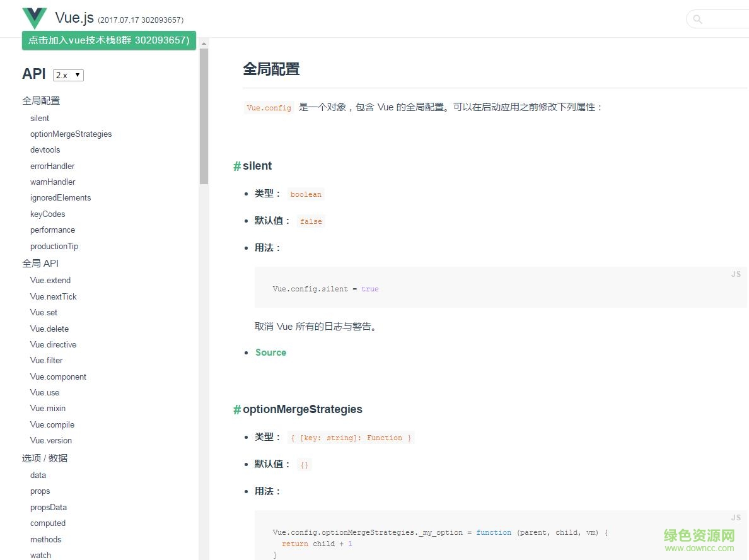Click the search magnifier icon

click(x=697, y=19)
